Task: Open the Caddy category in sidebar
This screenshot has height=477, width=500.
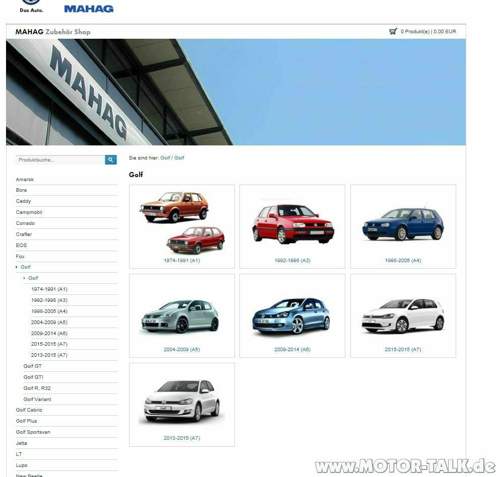Action: coord(23,201)
